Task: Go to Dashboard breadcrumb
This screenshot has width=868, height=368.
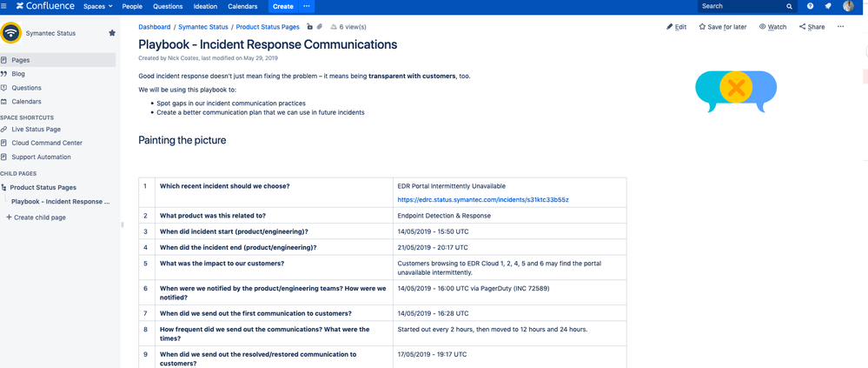Action: pyautogui.click(x=155, y=27)
